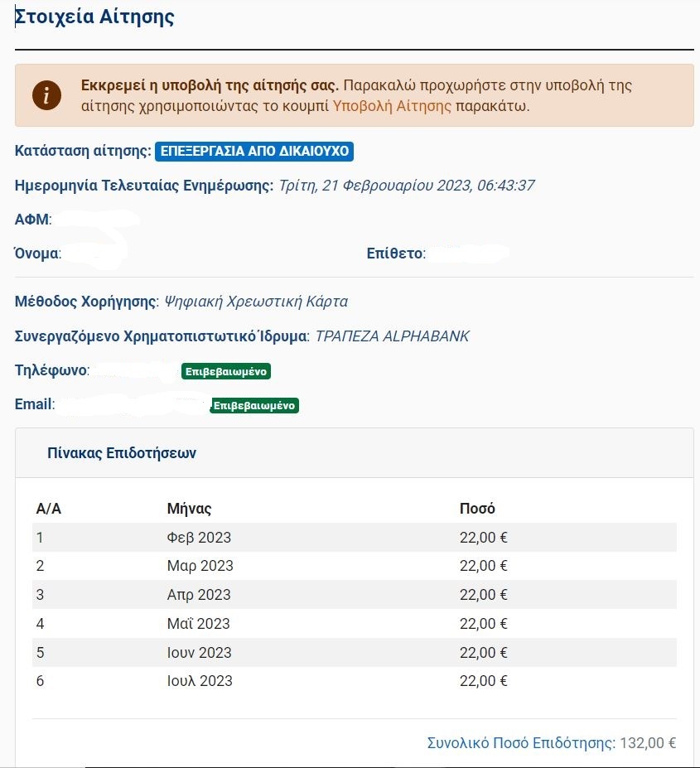700x768 pixels.
Task: Click the Υποβολή Αίτησης link text
Action: coord(392,106)
